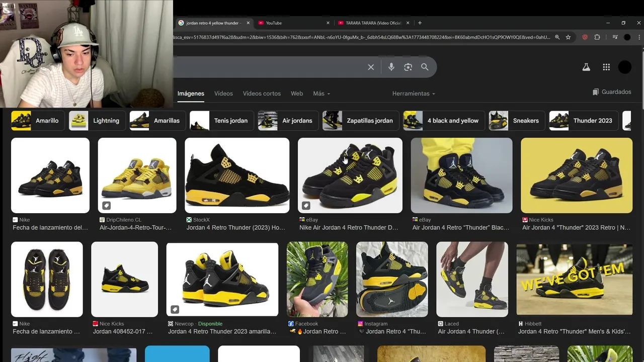Open Air-Jordan-4-Retro-Tour link text

[135, 228]
